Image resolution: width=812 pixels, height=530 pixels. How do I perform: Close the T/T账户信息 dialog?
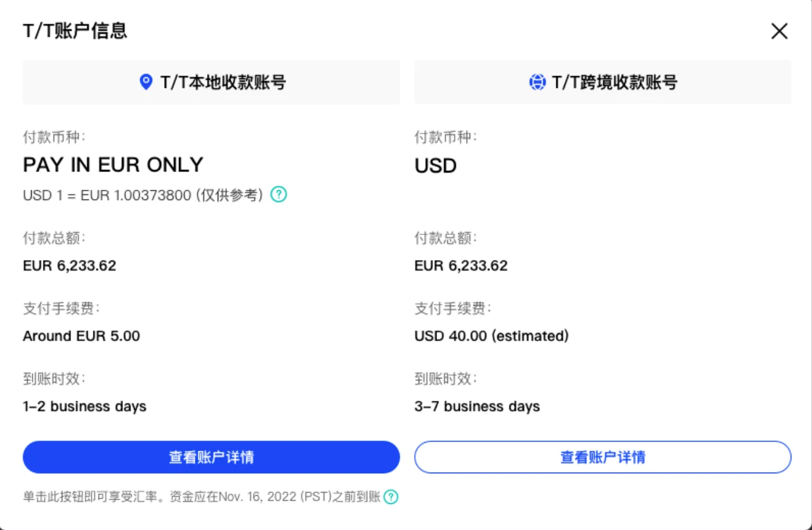point(779,31)
